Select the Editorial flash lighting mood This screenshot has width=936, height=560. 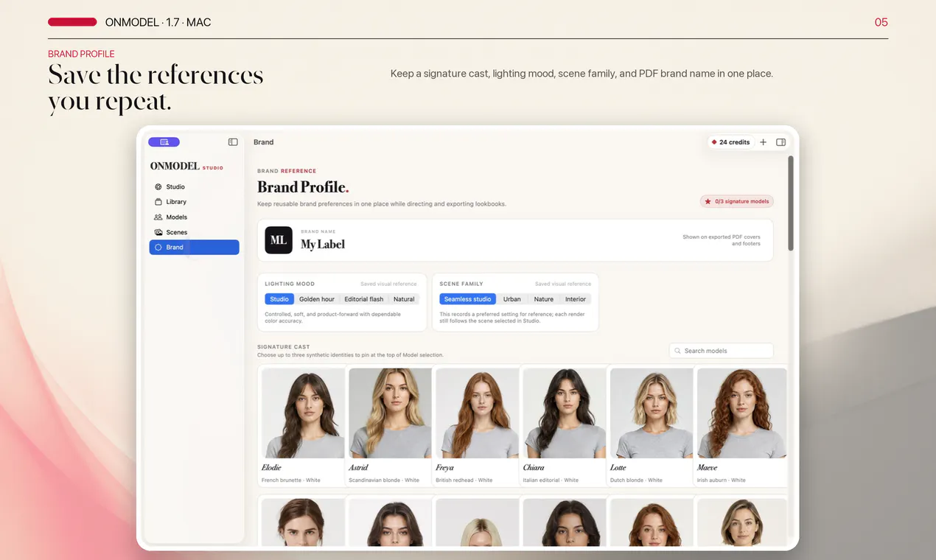tap(364, 299)
